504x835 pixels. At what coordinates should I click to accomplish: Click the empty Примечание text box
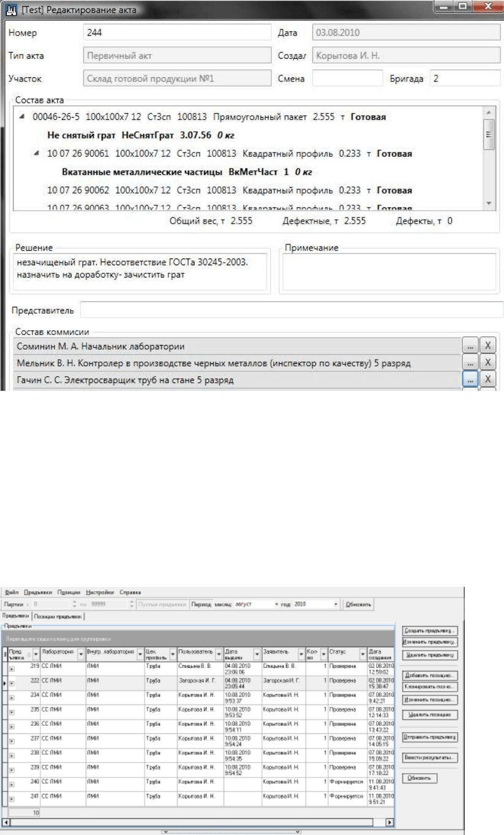(389, 271)
